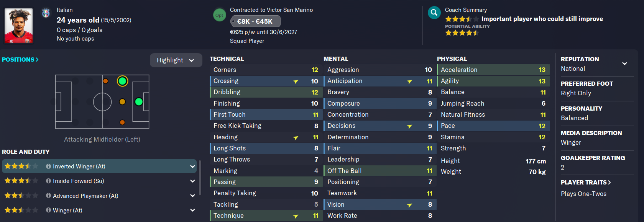644x222 pixels.
Task: Click the coach potential ability star rating
Action: [x=462, y=33]
